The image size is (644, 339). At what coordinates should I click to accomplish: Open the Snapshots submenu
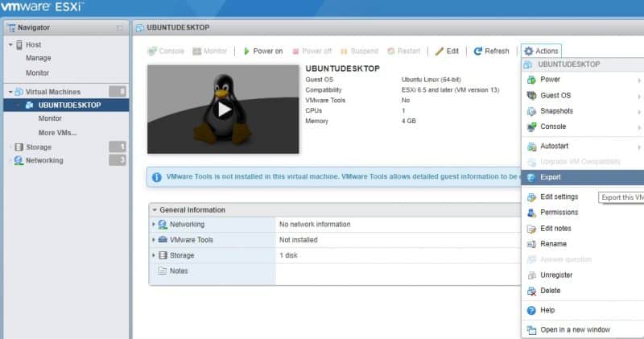556,111
